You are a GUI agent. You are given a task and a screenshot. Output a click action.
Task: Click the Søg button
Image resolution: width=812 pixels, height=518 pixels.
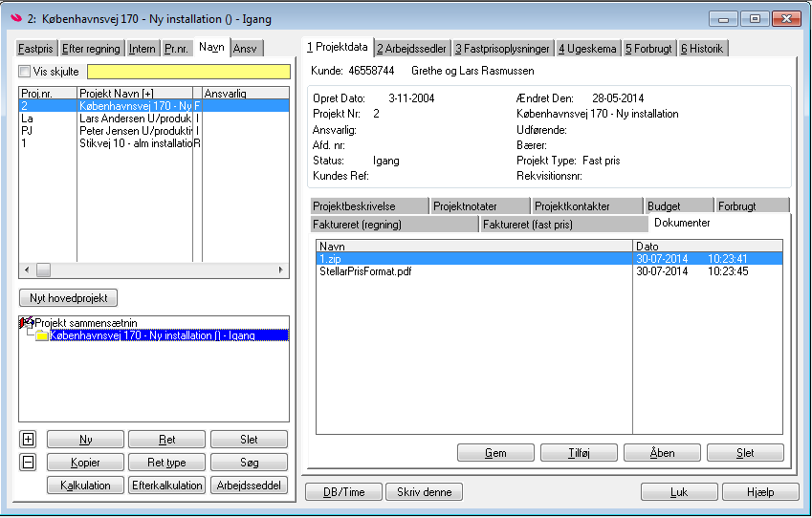(249, 463)
